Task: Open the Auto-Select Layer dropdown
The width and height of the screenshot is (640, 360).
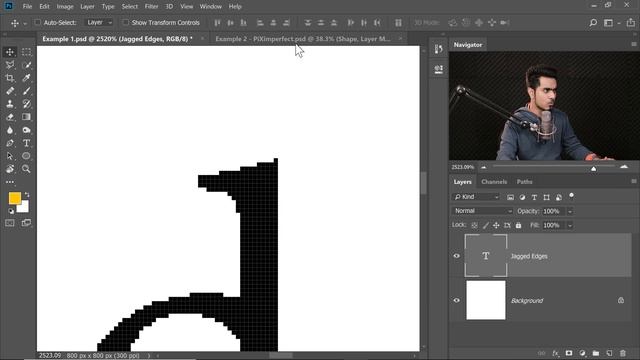Action: [x=99, y=22]
